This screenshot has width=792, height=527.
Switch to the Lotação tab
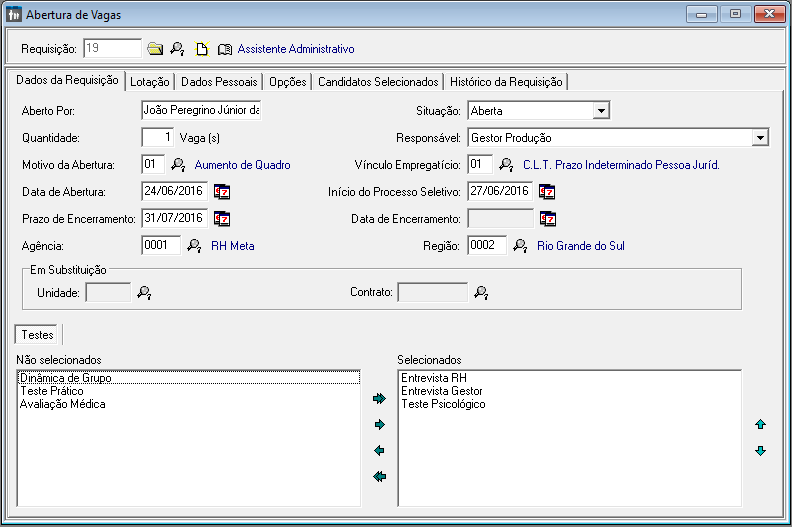coord(150,82)
